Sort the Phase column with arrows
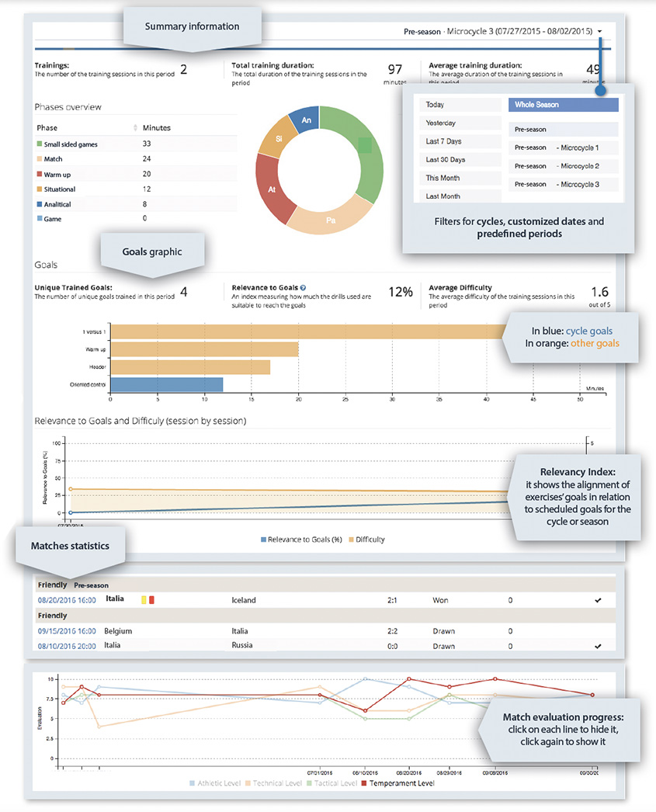The width and height of the screenshot is (656, 812). click(135, 128)
